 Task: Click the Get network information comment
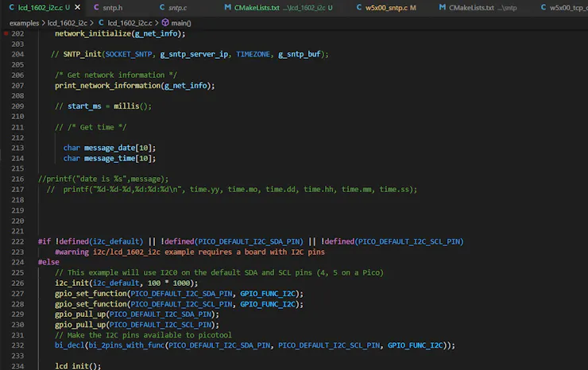[116, 75]
